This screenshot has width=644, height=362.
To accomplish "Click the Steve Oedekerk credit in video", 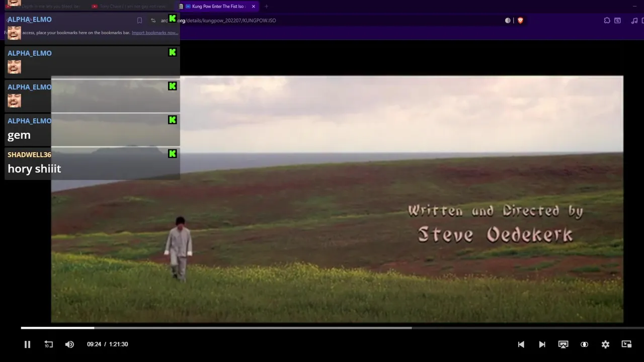I will (x=496, y=235).
